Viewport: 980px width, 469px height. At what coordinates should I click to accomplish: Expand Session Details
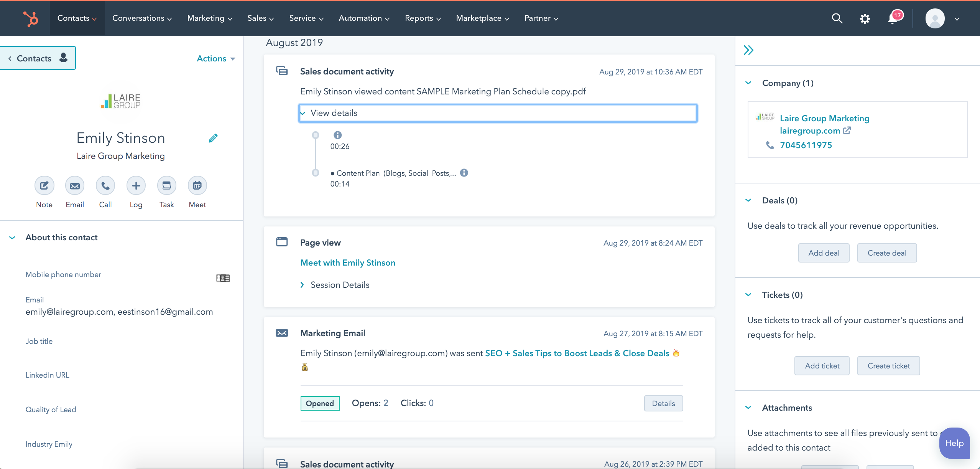[x=335, y=285]
